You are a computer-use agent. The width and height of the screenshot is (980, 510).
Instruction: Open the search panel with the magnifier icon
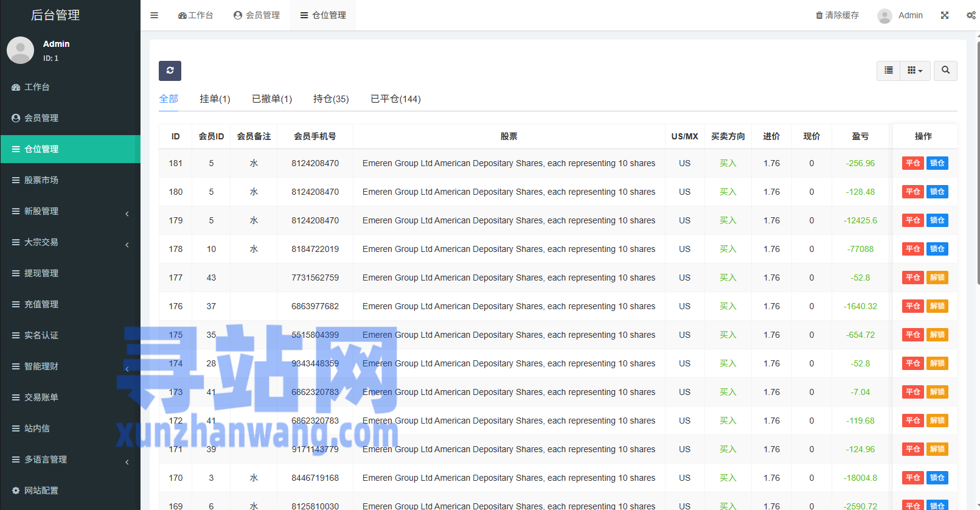click(945, 71)
